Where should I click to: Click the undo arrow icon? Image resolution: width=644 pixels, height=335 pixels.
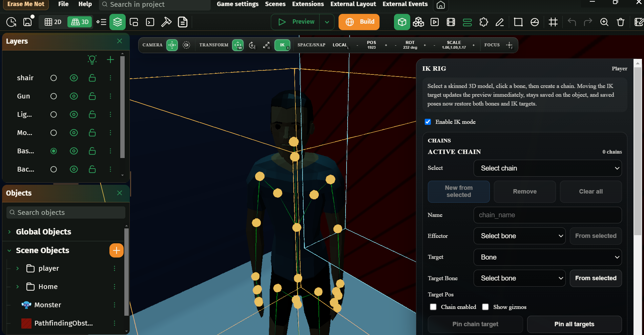point(572,22)
